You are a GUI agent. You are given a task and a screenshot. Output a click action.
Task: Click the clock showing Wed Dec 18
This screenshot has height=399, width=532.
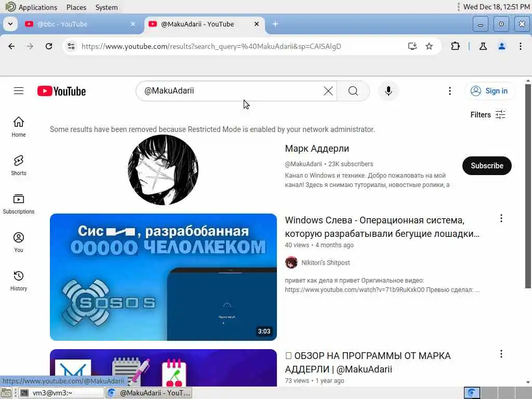pyautogui.click(x=496, y=7)
